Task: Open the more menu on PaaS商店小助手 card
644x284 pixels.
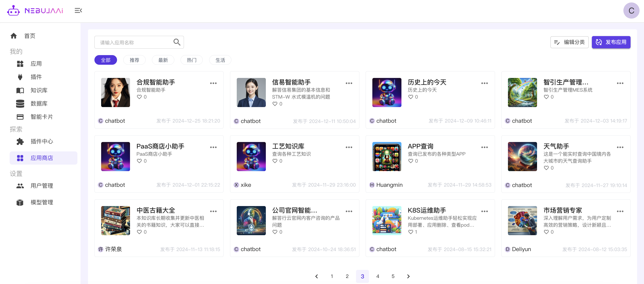Action: pyautogui.click(x=213, y=147)
